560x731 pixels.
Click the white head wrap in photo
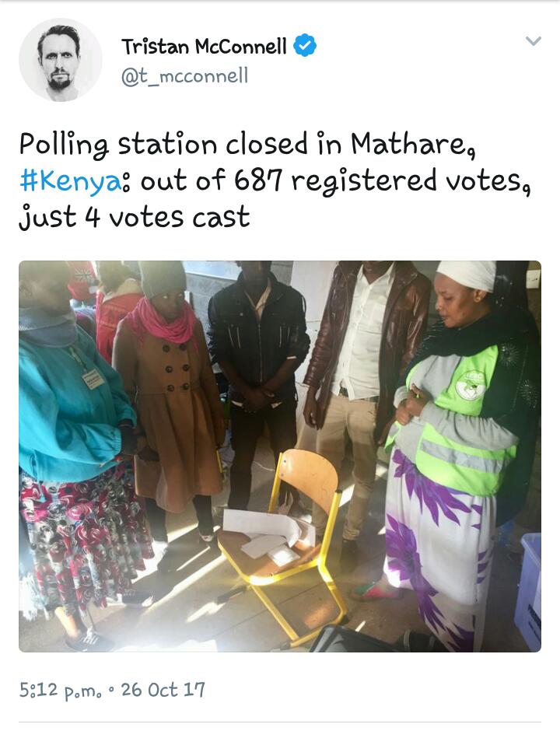pyautogui.click(x=467, y=275)
